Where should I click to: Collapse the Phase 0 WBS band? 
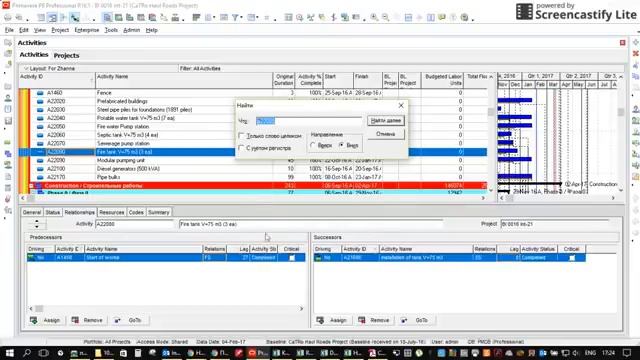[x=34, y=193]
